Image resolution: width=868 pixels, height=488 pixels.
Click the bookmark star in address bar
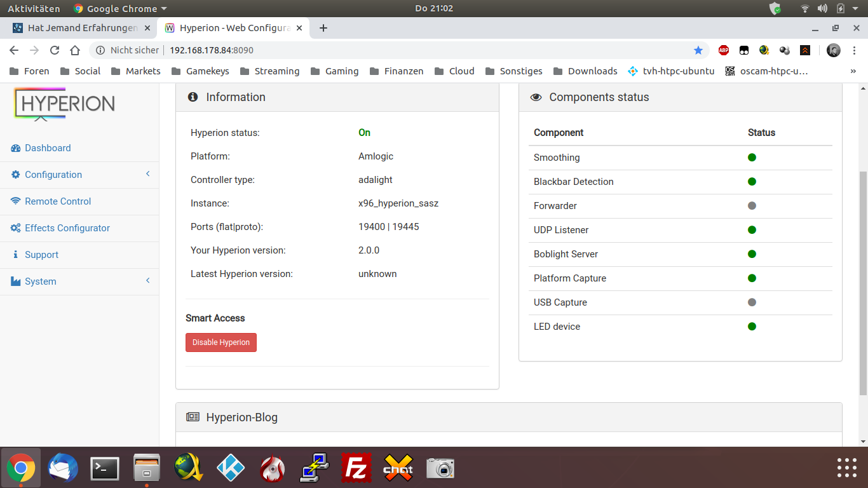(x=698, y=50)
